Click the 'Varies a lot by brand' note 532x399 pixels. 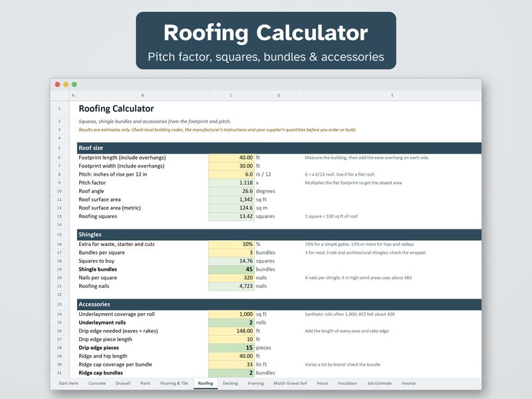click(342, 364)
